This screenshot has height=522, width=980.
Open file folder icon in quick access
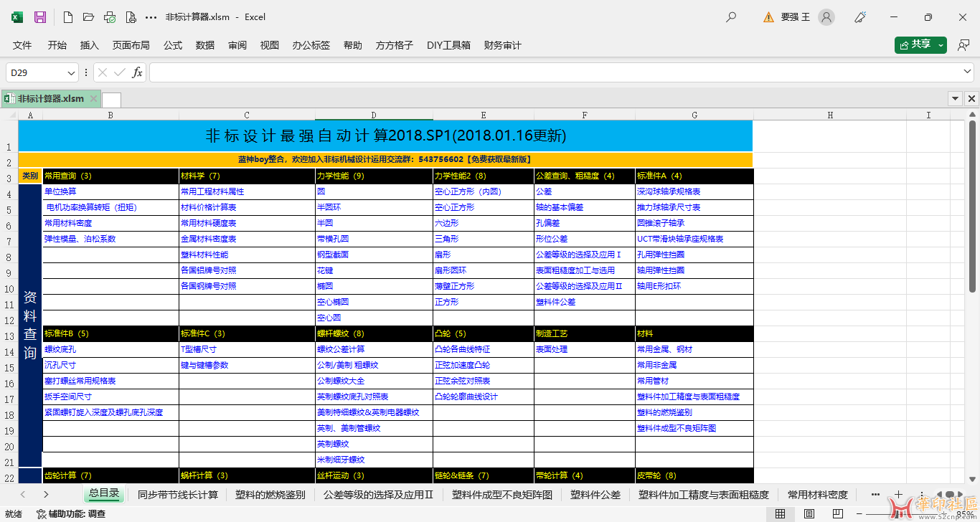click(x=89, y=16)
